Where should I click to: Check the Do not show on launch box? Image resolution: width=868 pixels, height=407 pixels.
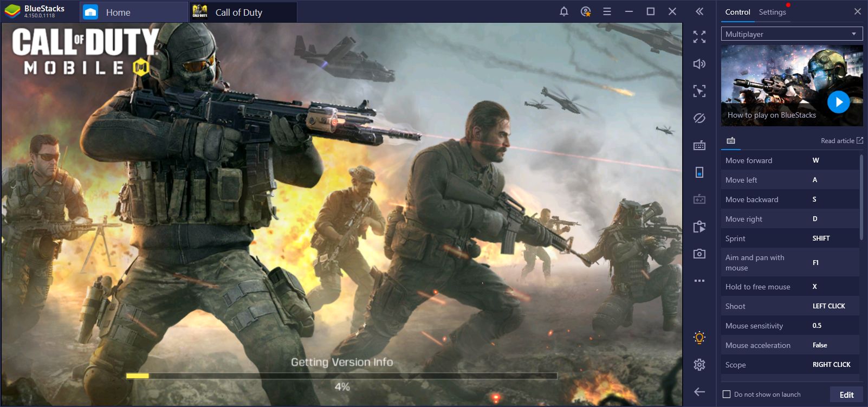pos(727,395)
